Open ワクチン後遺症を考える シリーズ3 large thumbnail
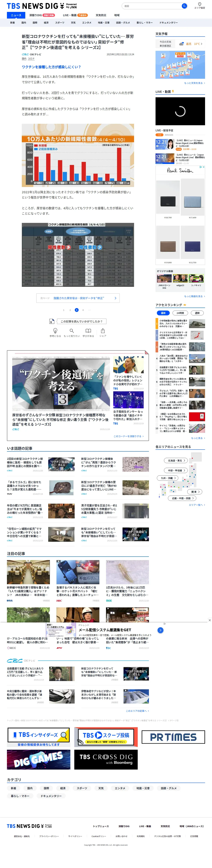212x868 pixels. pos(61,384)
